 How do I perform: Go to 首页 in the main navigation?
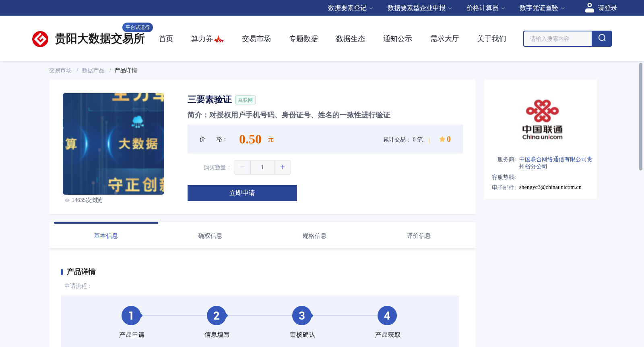(166, 39)
